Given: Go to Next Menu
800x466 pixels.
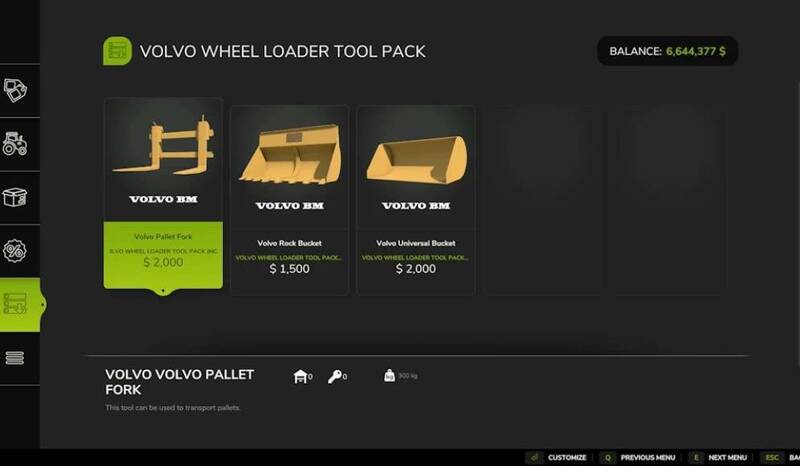Looking at the screenshot, I should point(718,457).
